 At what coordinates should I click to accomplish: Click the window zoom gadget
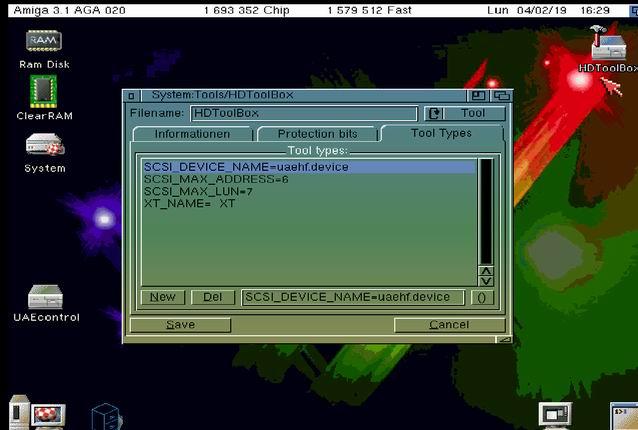tap(478, 96)
